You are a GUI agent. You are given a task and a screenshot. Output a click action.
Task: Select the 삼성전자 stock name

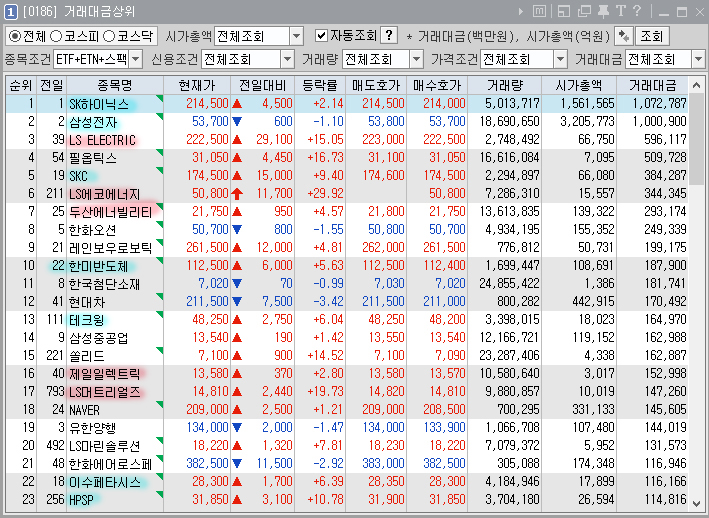click(93, 122)
